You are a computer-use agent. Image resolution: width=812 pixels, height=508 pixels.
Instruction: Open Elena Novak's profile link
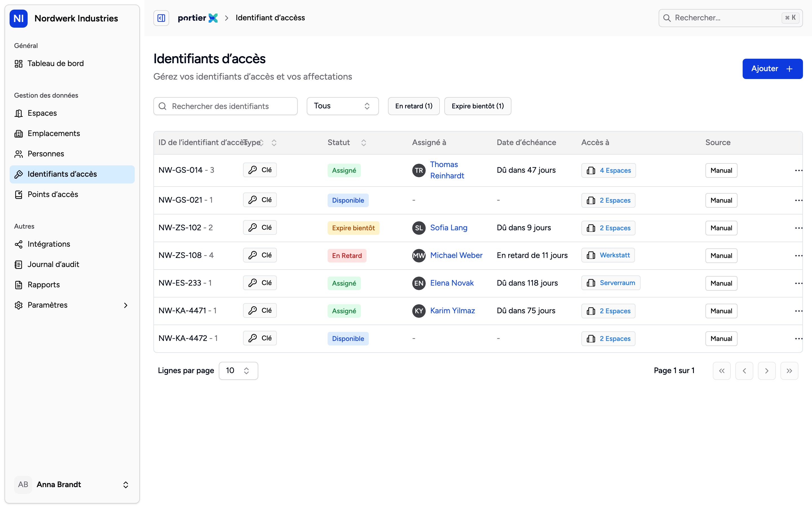click(x=452, y=283)
